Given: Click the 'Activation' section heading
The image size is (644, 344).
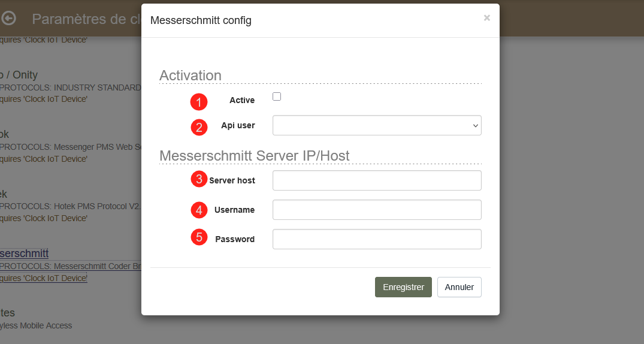Looking at the screenshot, I should click(190, 75).
